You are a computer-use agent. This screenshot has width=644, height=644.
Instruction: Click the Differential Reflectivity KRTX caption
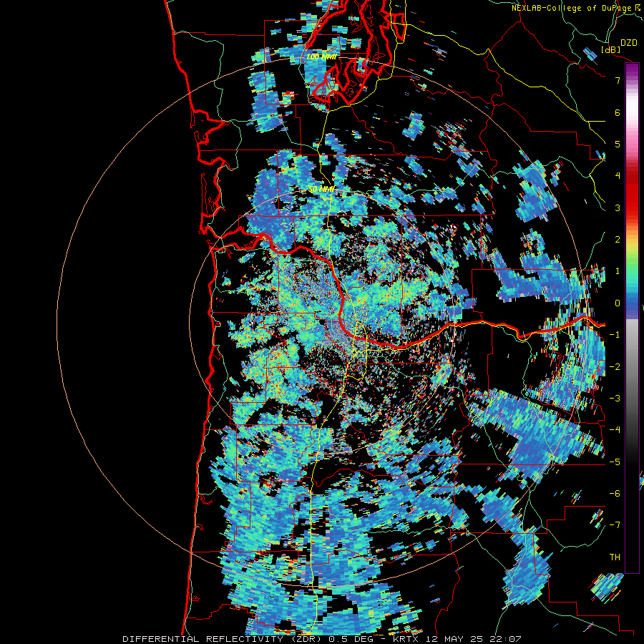pos(322,639)
